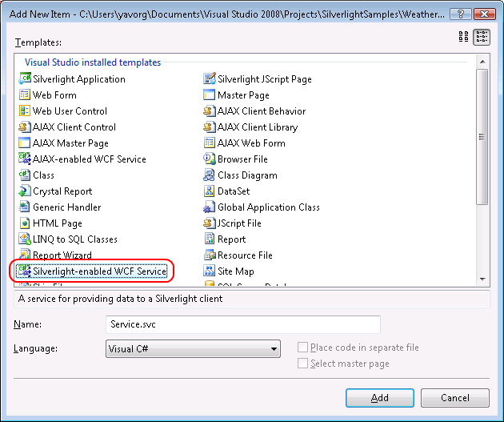Image resolution: width=504 pixels, height=422 pixels.
Task: Select the HTML Page icon
Action: point(25,223)
